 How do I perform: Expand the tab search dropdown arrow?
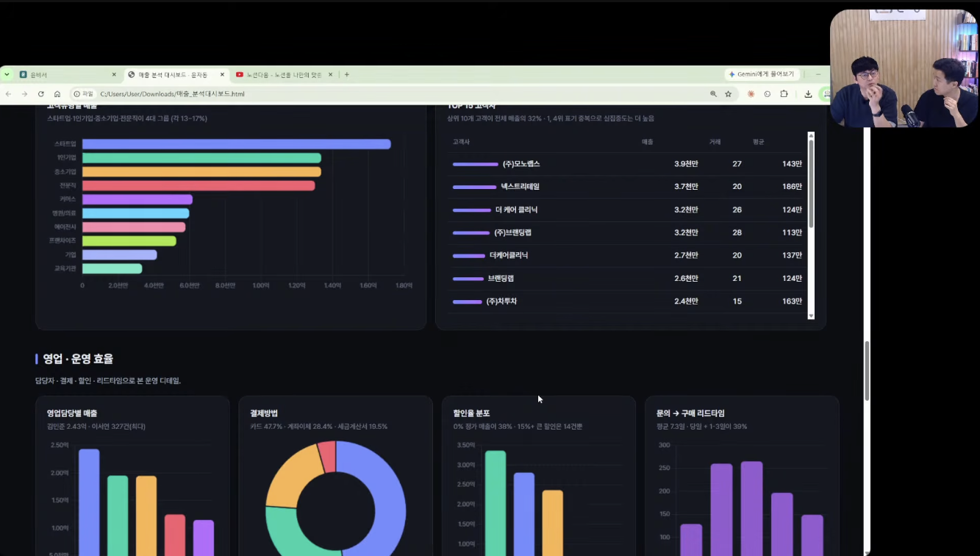coord(7,74)
